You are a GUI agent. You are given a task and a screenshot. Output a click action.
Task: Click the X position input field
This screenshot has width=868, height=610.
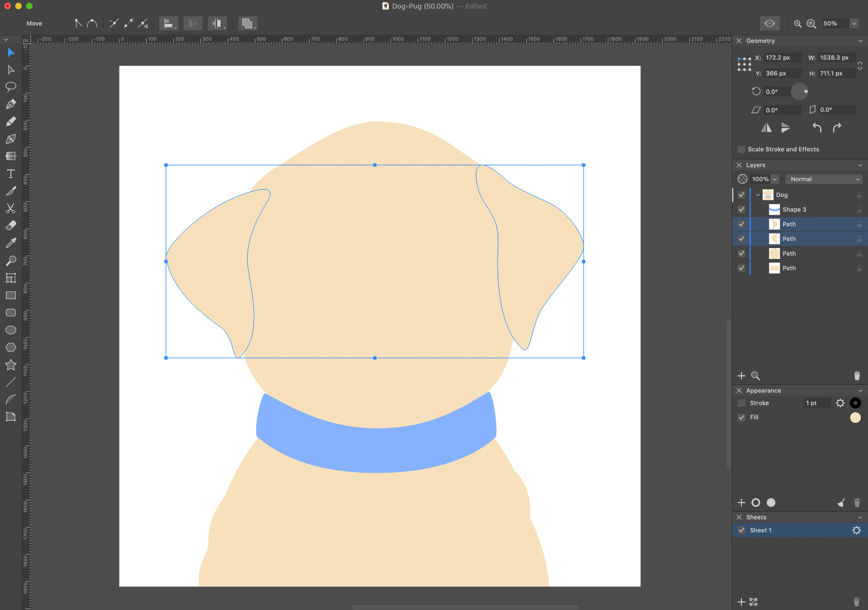coord(783,57)
